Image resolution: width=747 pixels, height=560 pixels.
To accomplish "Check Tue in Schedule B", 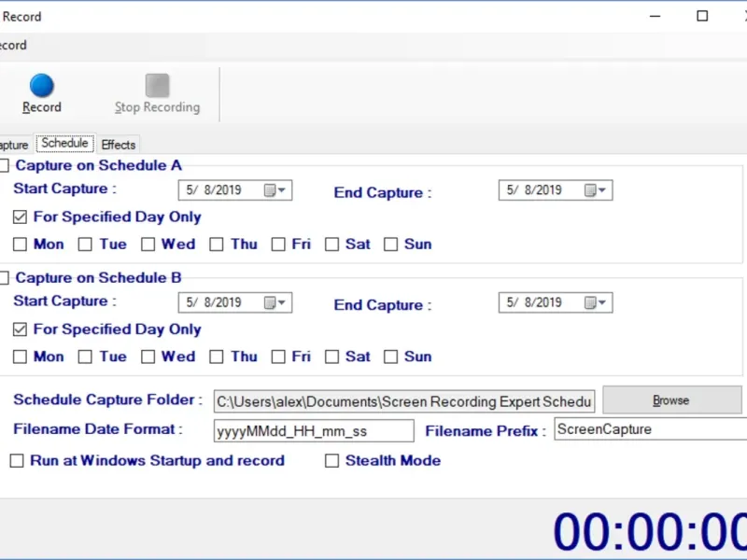I will pos(85,357).
